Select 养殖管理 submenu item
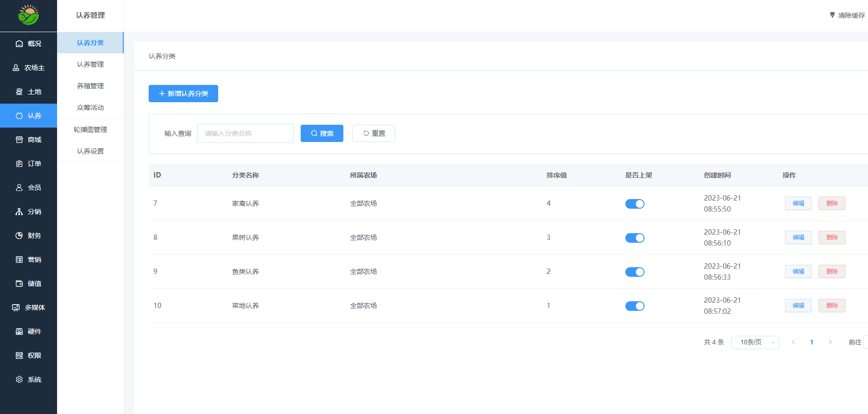This screenshot has height=414, width=868. [x=90, y=86]
